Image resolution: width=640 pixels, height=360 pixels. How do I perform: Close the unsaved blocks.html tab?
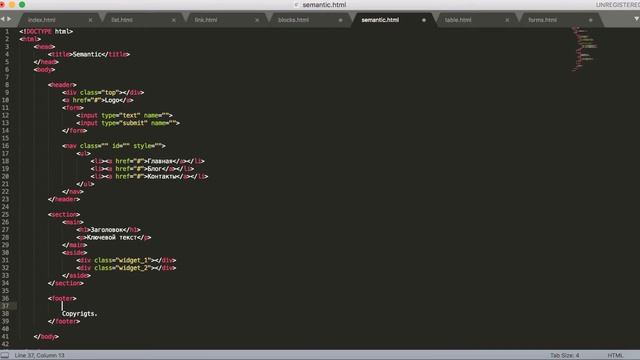340,20
